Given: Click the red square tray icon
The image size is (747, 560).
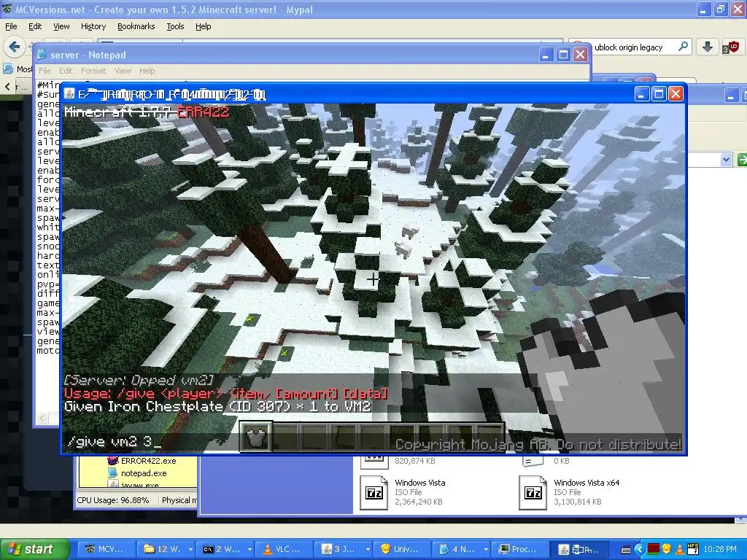Looking at the screenshot, I should click(x=653, y=549).
